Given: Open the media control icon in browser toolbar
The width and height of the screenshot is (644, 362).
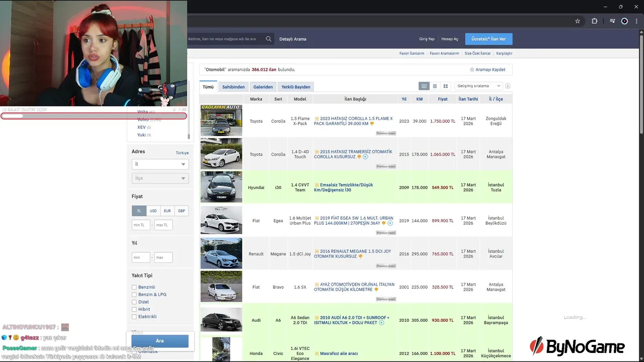Looking at the screenshot, I should point(612,21).
